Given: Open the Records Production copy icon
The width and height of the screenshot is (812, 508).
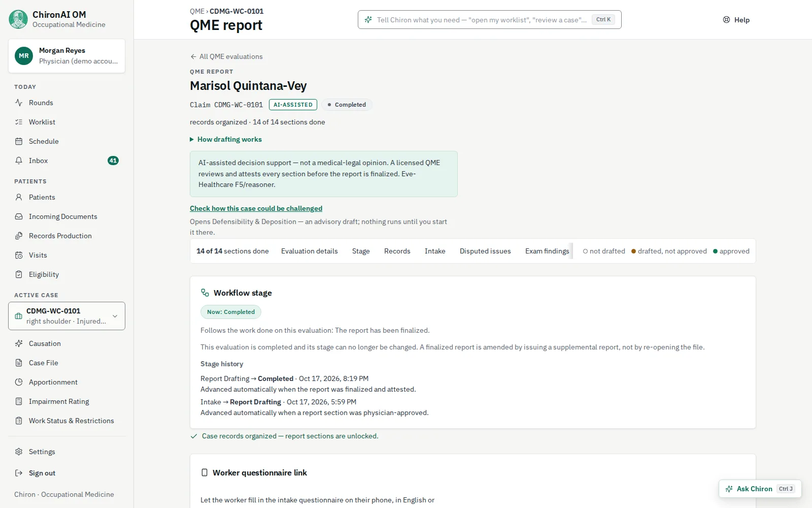Looking at the screenshot, I should (x=19, y=236).
